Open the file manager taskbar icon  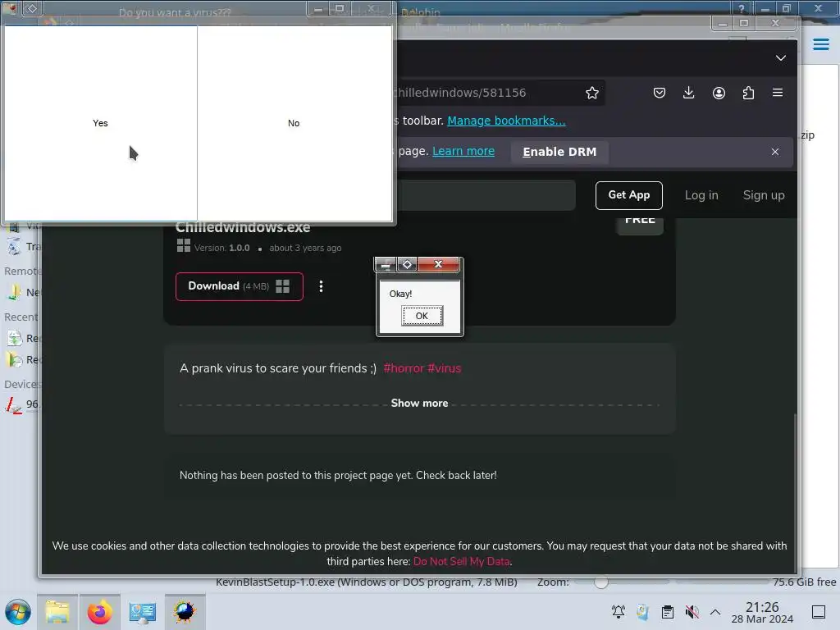tap(57, 612)
